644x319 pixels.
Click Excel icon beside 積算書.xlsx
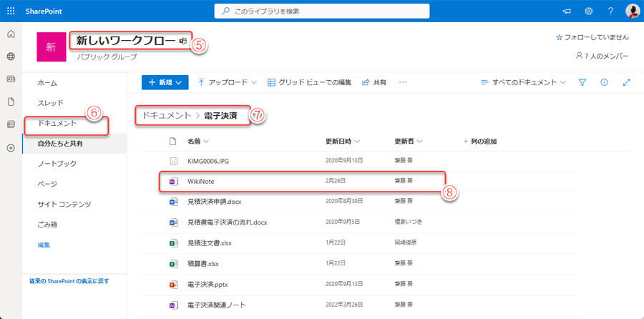pos(173,264)
